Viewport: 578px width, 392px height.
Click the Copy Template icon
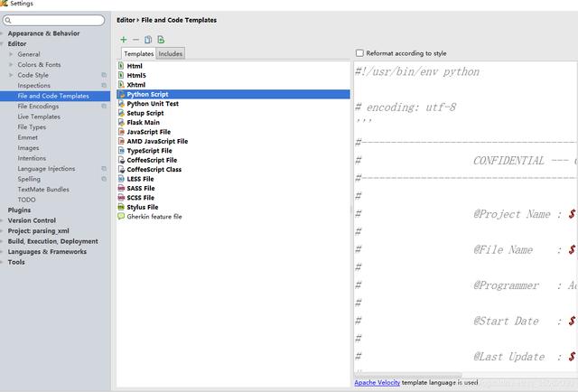point(148,40)
